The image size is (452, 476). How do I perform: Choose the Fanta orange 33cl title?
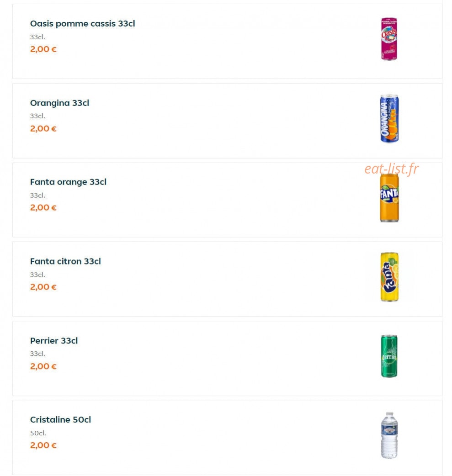[68, 182]
